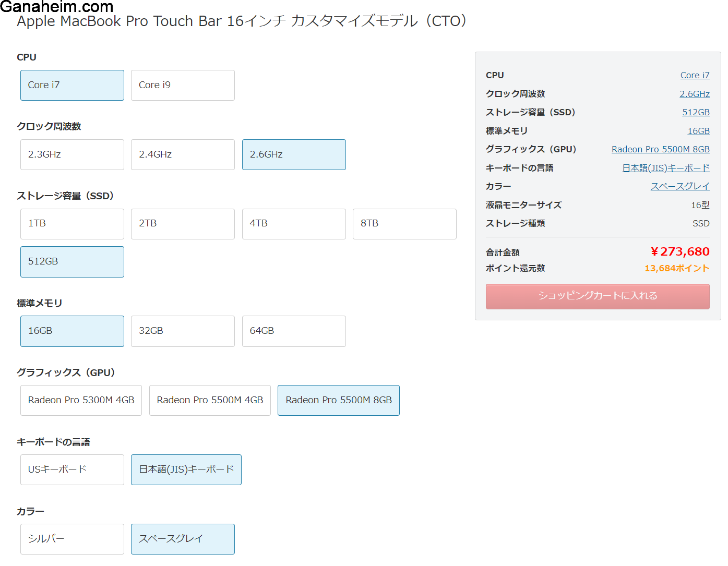This screenshot has height=566, width=728.
Task: Pick the 2.4GHz clock speed option
Action: tap(183, 154)
